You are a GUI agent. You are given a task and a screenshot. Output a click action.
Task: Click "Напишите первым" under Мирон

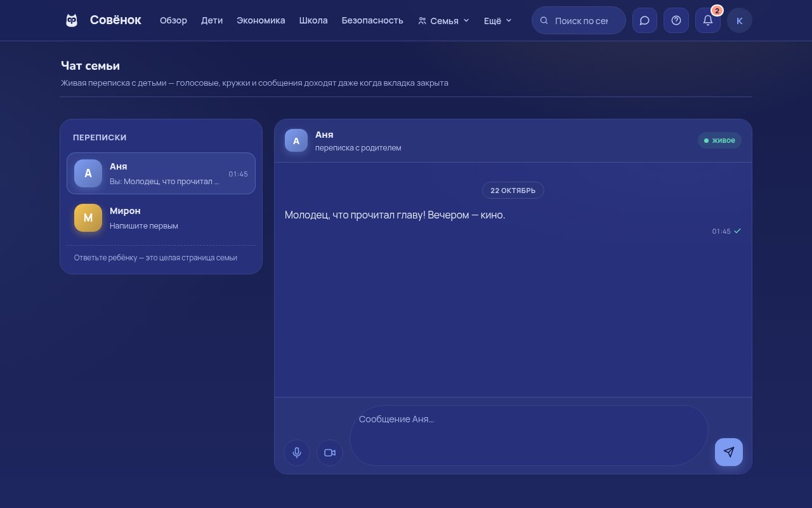point(144,225)
